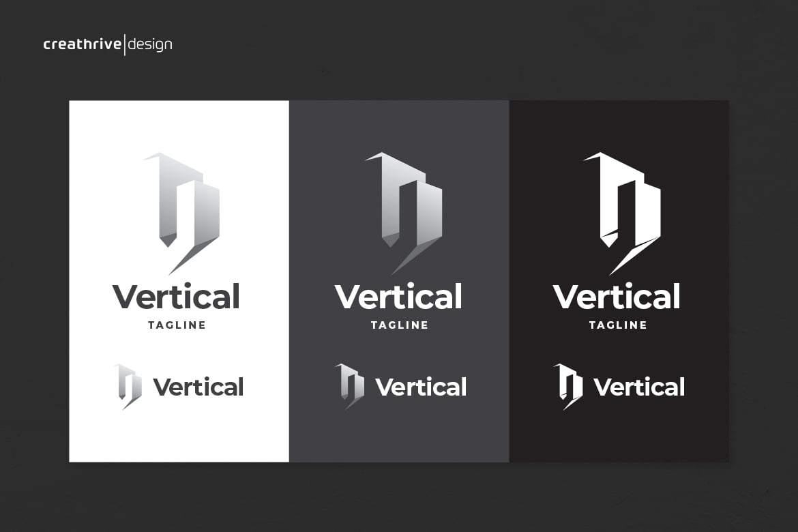Click the large 'Vertical' wordmark on the white panel
This screenshot has height=532, width=798.
[177, 297]
